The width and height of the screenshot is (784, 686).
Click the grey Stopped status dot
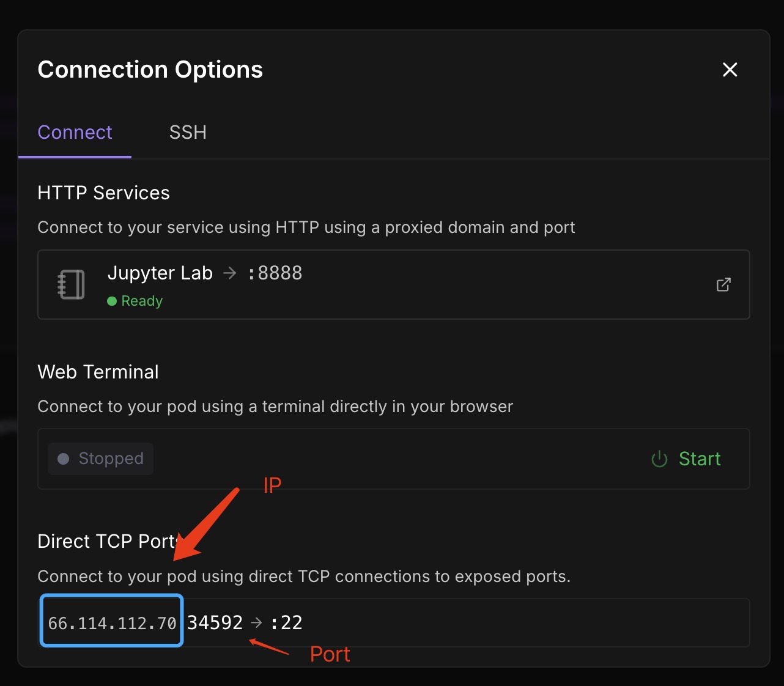click(63, 459)
